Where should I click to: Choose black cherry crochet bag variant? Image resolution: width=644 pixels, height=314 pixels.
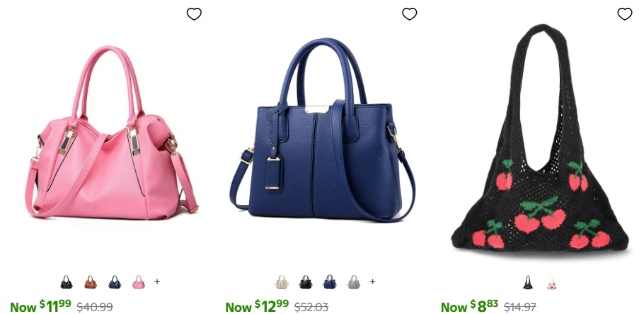pyautogui.click(x=528, y=282)
